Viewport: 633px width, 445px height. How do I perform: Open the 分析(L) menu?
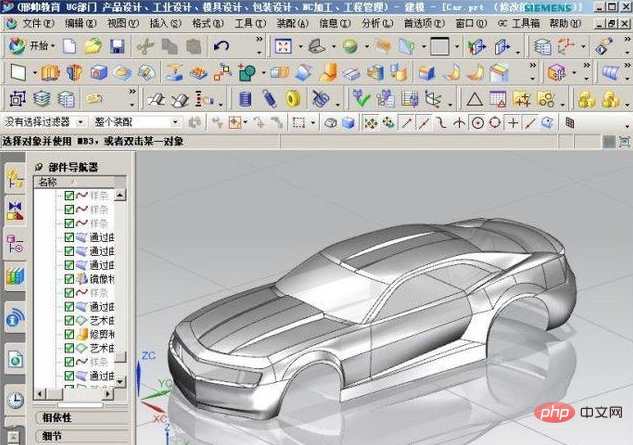tap(377, 23)
